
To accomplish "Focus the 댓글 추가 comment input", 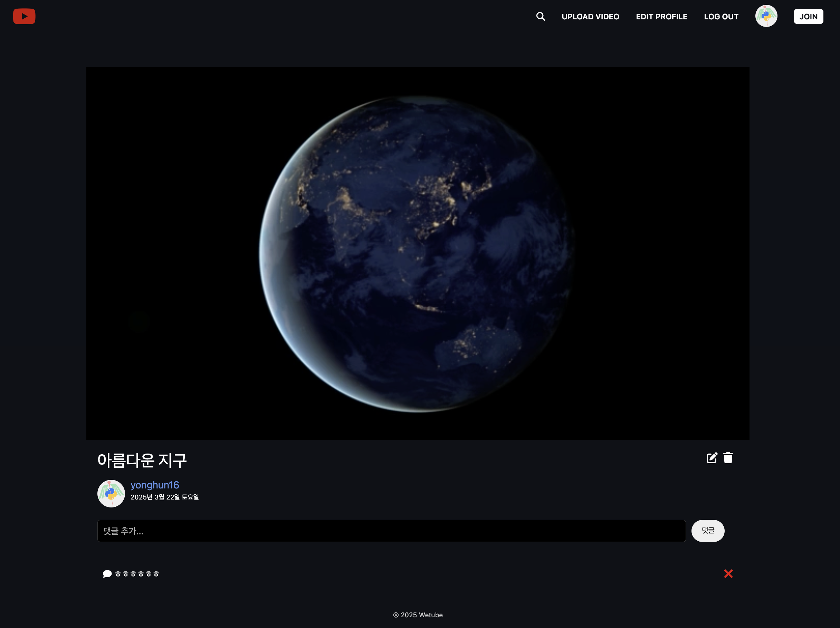I will 391,531.
